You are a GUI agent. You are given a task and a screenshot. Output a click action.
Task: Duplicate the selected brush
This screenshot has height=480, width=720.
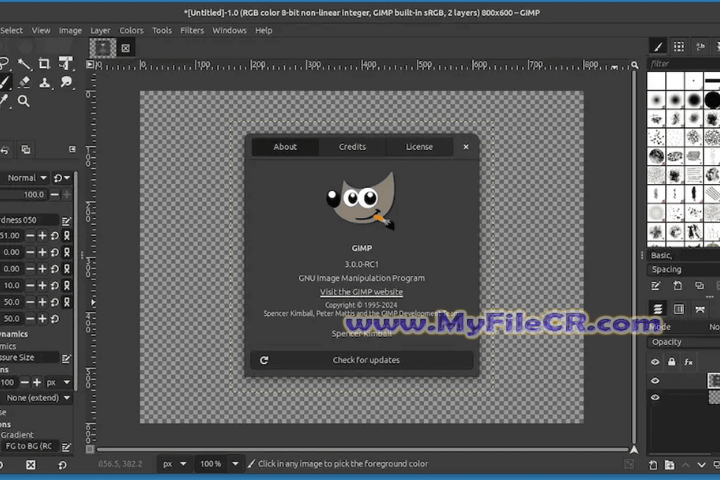click(699, 286)
